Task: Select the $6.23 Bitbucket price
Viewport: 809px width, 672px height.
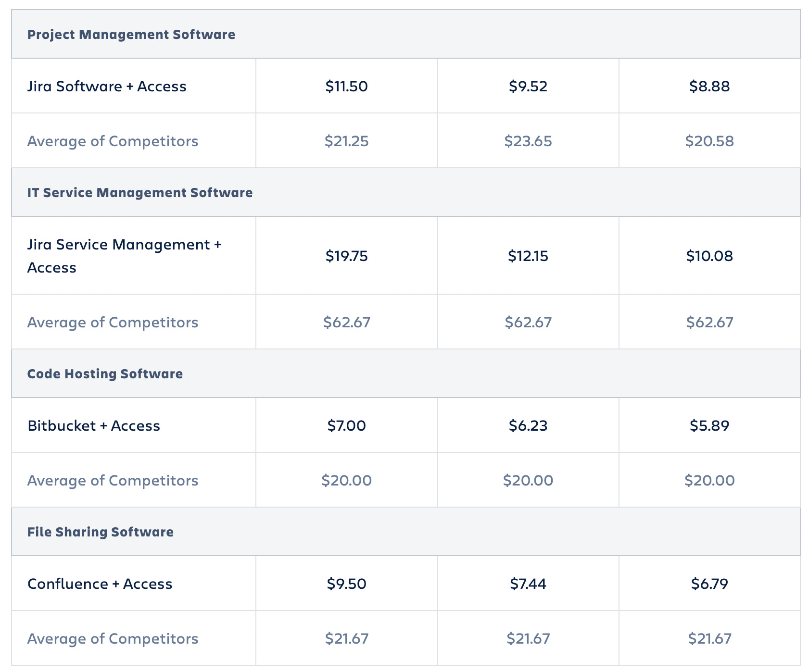Action: 528,426
